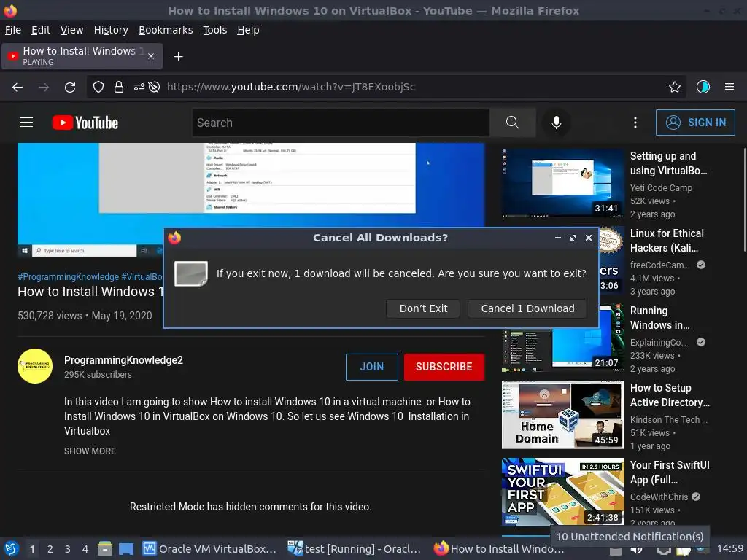Click the voice search microphone icon
The height and width of the screenshot is (560, 747).
tap(556, 122)
